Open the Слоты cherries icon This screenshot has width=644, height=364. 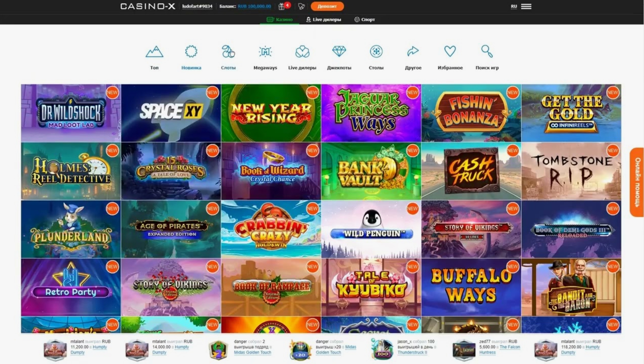pos(228,52)
